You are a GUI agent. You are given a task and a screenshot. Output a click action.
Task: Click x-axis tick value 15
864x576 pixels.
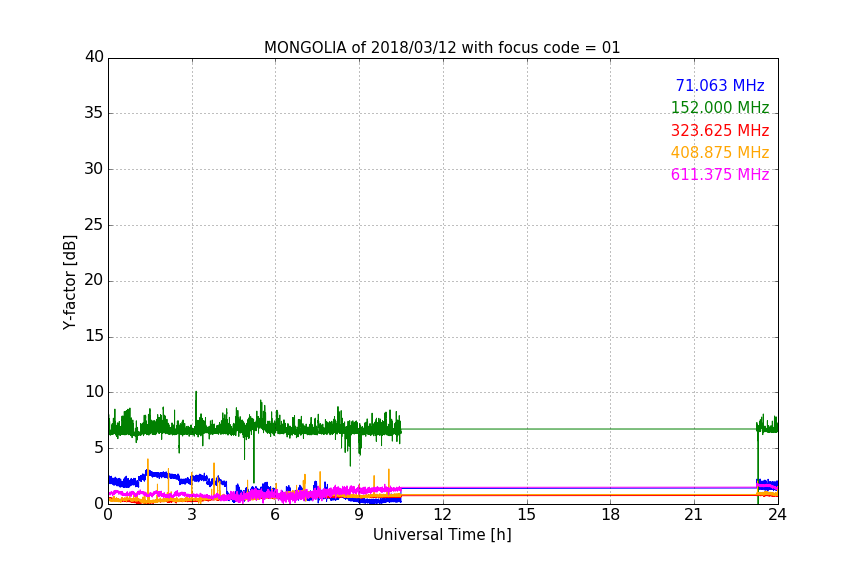pyautogui.click(x=526, y=515)
